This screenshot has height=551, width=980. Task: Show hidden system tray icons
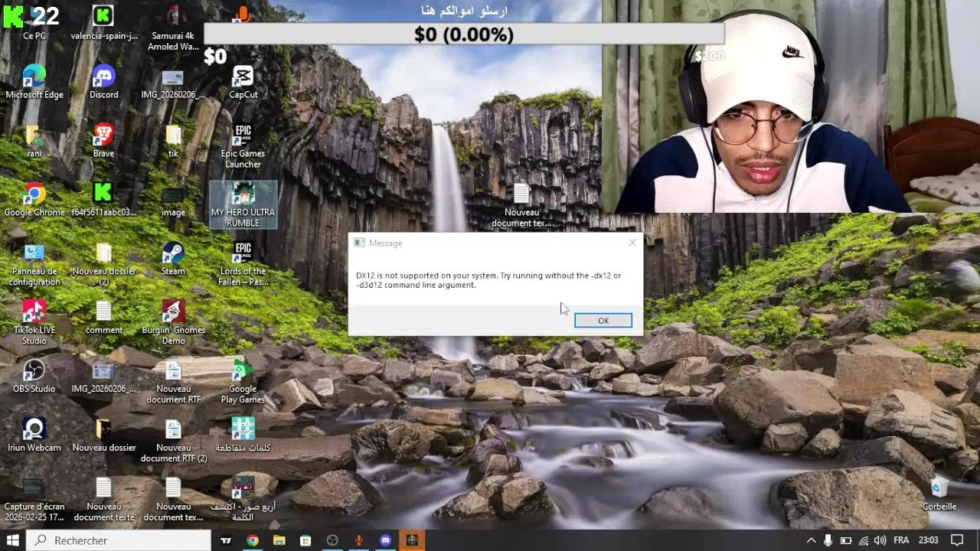pyautogui.click(x=811, y=540)
